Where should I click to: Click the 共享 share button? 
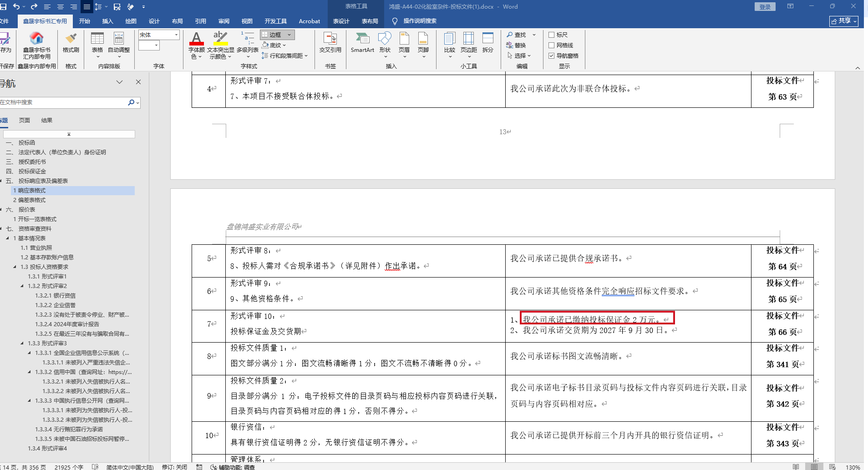pos(843,21)
